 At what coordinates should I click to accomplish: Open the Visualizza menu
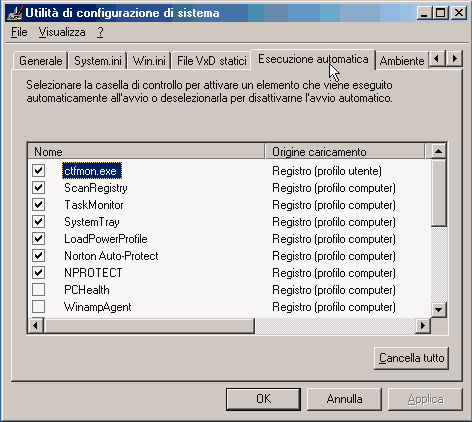[x=62, y=32]
